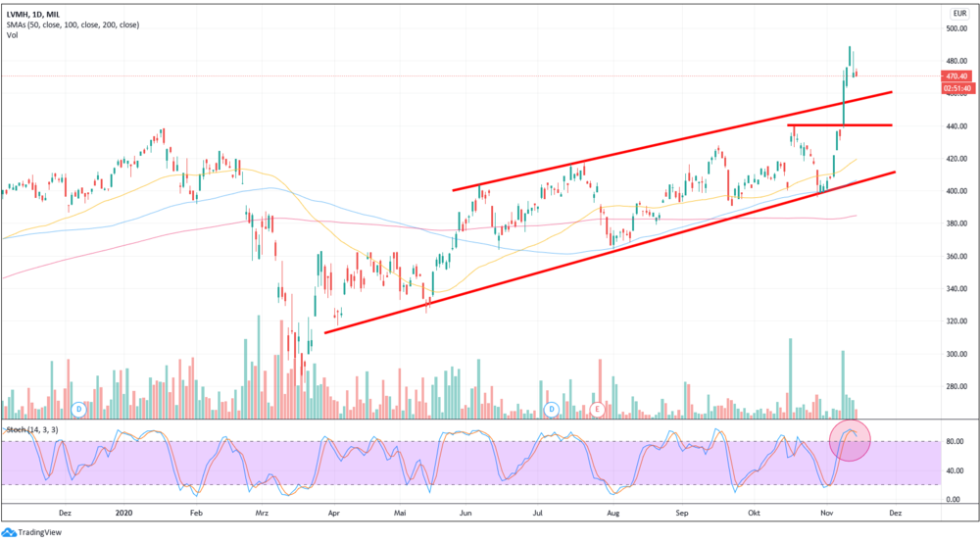The image size is (980, 543).
Task: Click the Stochastic 40.00 scale label
Action: 954,471
